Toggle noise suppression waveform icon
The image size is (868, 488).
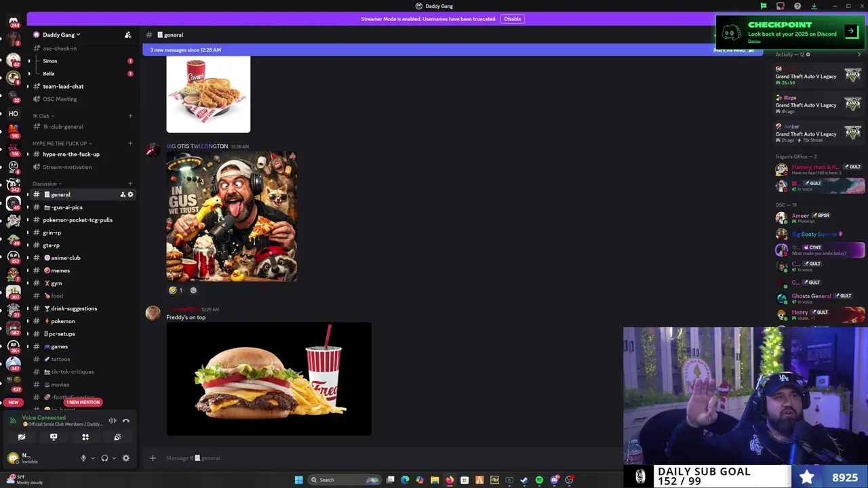point(113,421)
